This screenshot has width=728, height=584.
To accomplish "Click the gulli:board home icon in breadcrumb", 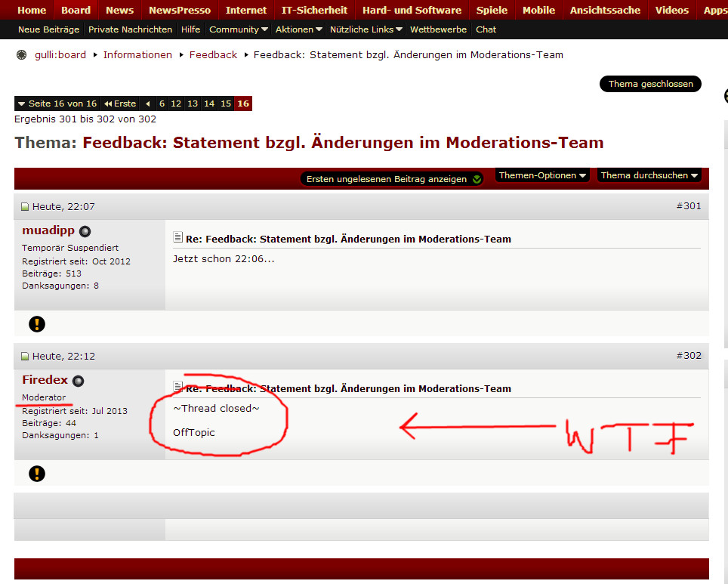I will coord(21,55).
